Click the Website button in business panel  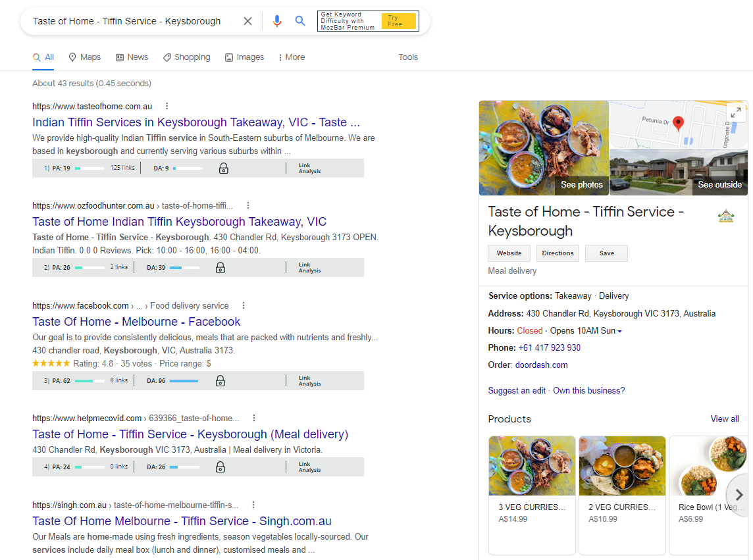[x=509, y=253]
